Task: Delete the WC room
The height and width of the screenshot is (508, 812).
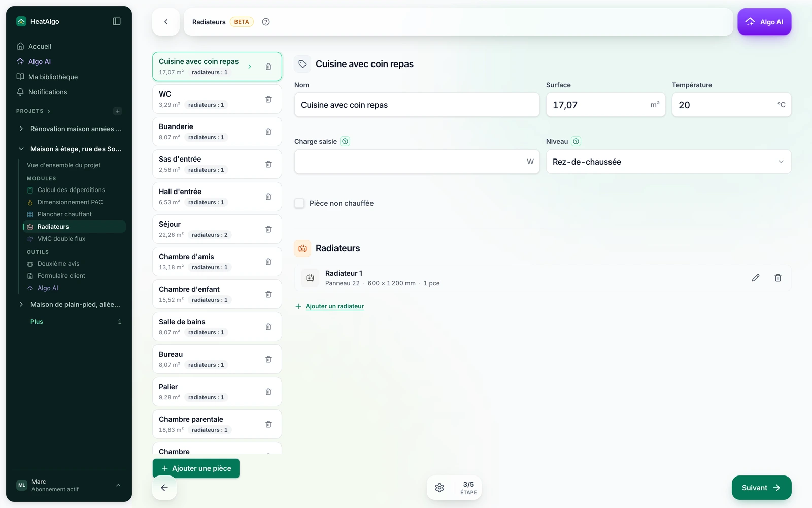Action: (x=268, y=99)
